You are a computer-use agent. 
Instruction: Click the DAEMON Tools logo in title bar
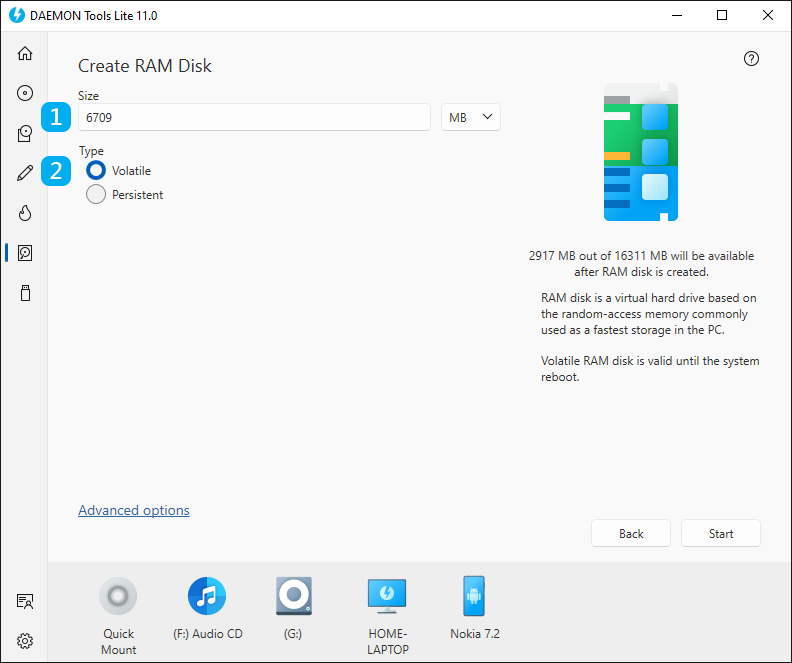tap(17, 15)
